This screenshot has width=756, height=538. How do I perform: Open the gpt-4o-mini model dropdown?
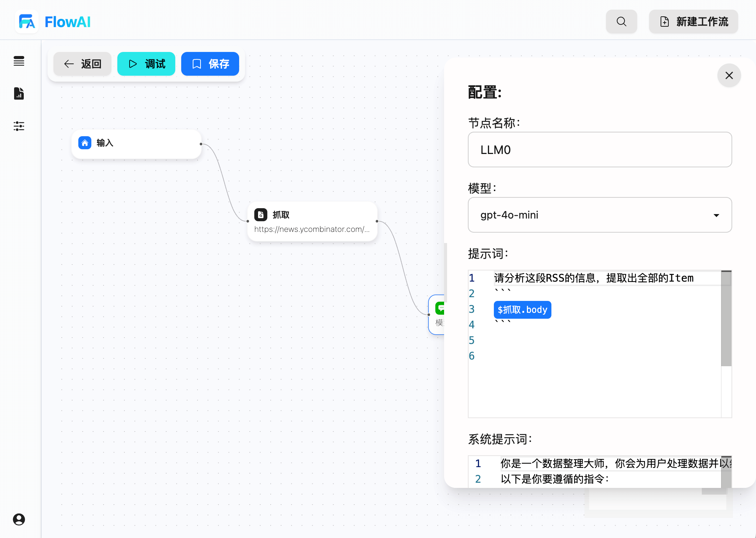coord(600,215)
